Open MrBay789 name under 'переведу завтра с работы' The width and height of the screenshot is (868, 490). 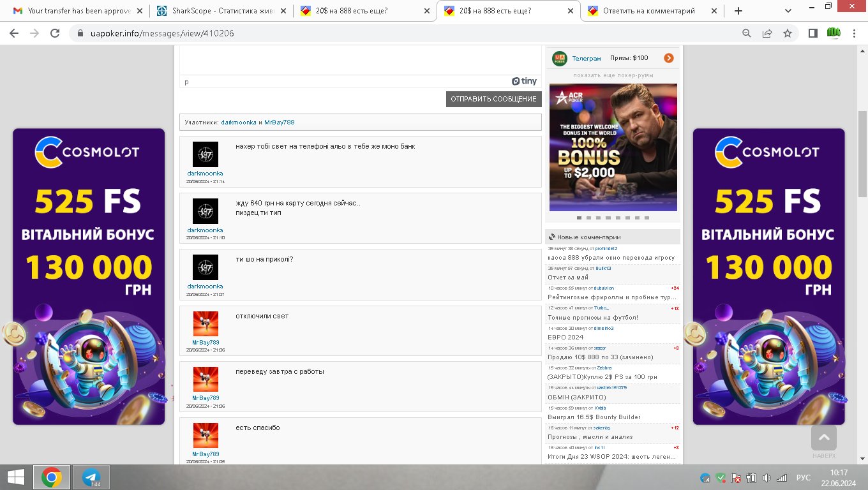(x=206, y=397)
